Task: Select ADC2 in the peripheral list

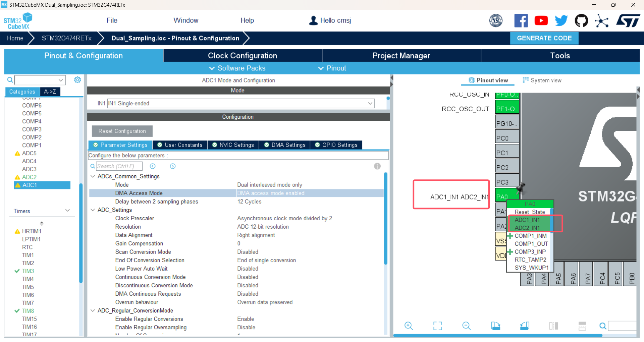Action: point(30,177)
